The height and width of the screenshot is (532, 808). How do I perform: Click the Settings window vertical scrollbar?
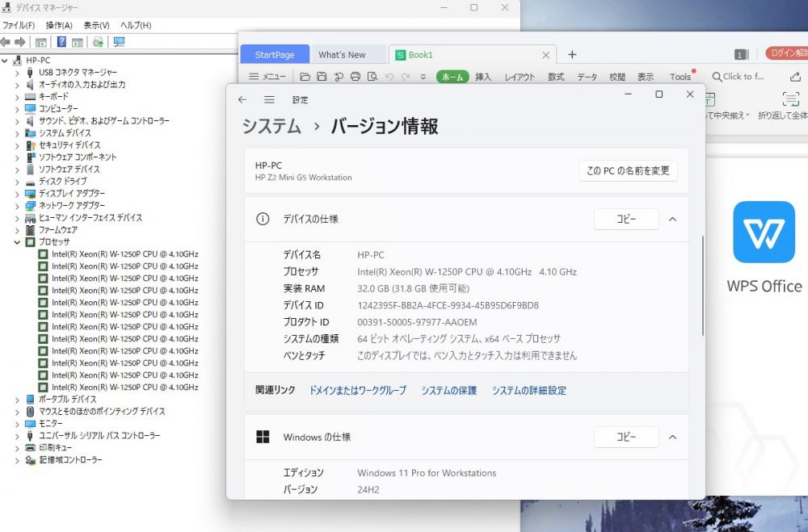click(x=702, y=286)
